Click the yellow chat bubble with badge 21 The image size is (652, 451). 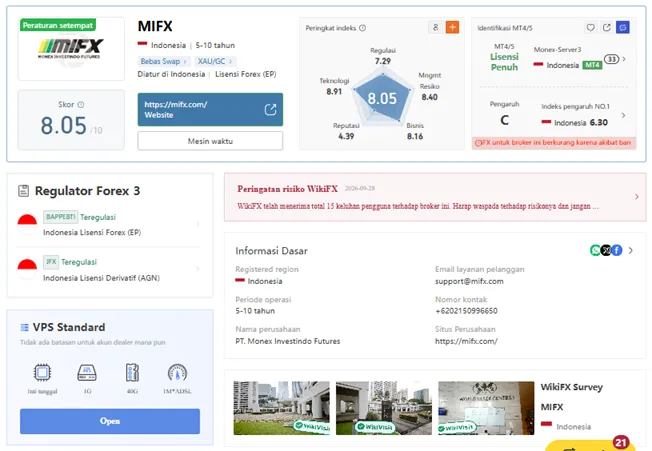point(590,446)
